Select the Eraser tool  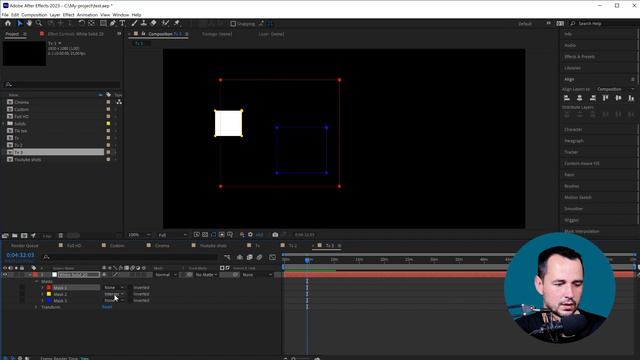(x=153, y=24)
